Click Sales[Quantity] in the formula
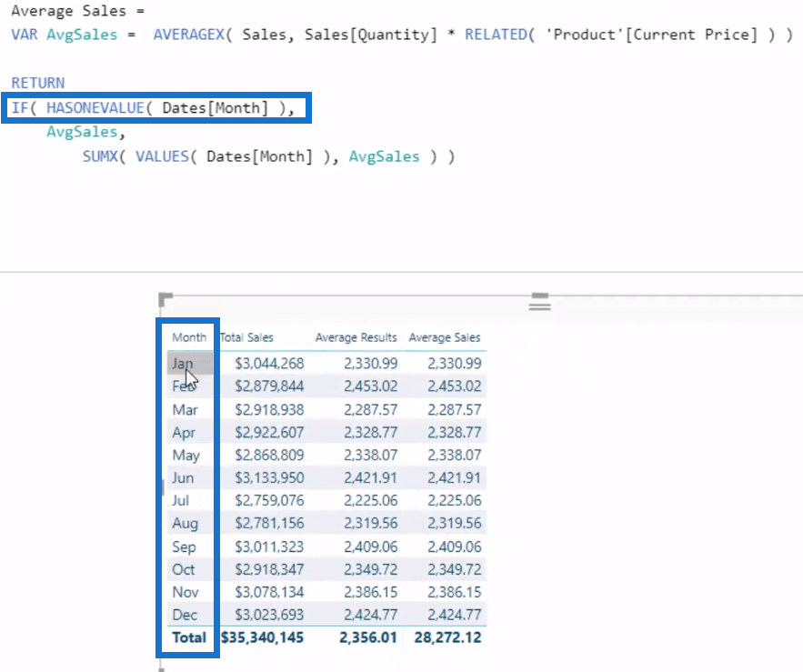 point(371,35)
